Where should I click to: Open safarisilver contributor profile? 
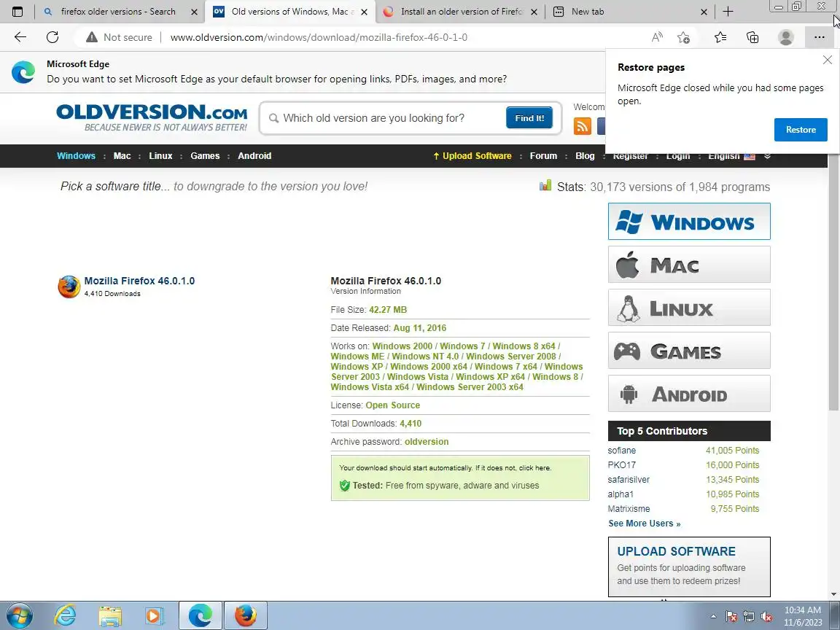629,480
